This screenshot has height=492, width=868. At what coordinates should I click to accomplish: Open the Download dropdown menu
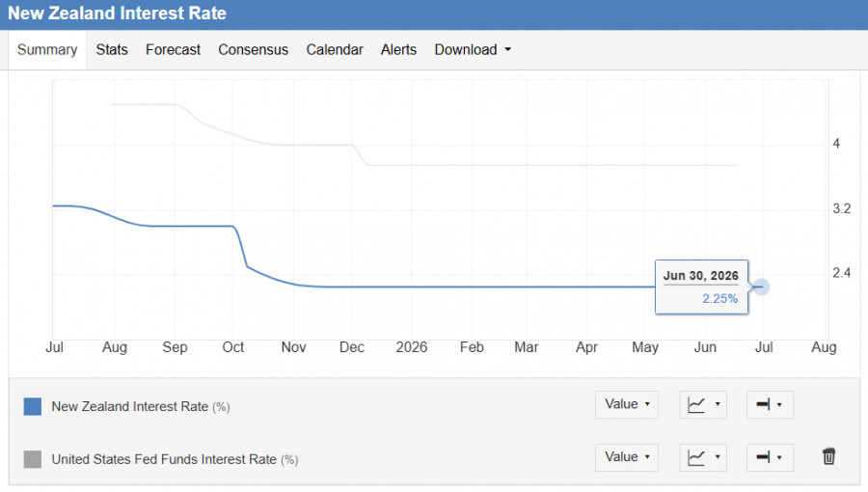click(x=473, y=50)
